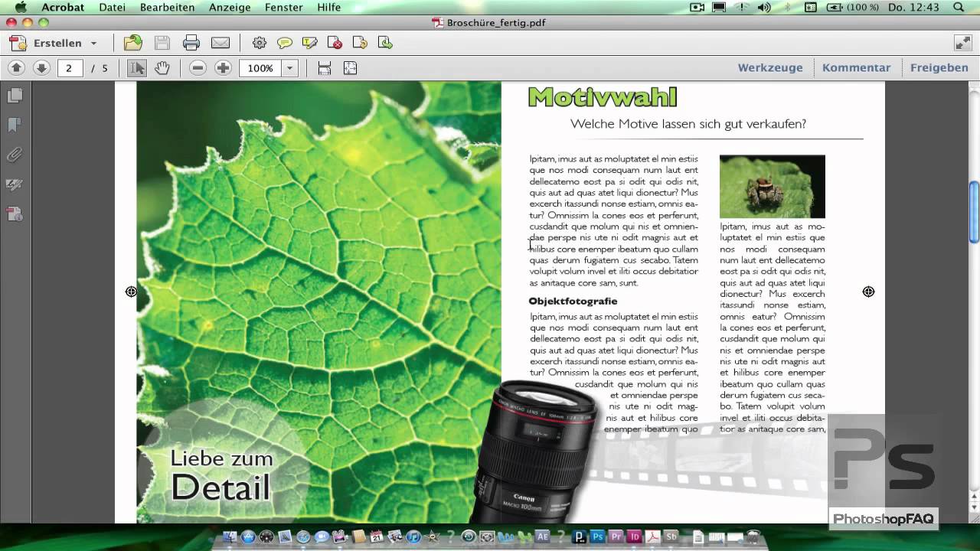This screenshot has height=551, width=980.
Task: Open the zoom level dropdown arrow
Action: tap(289, 68)
